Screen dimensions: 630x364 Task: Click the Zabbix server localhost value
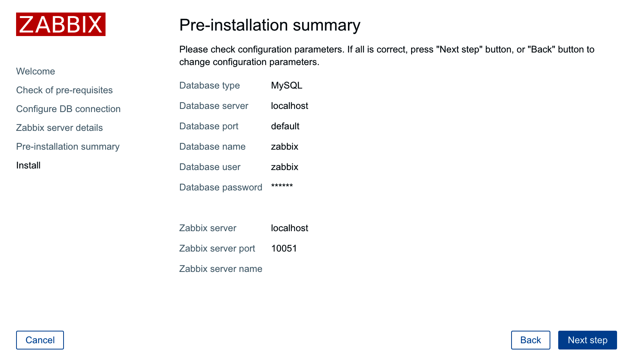click(290, 228)
